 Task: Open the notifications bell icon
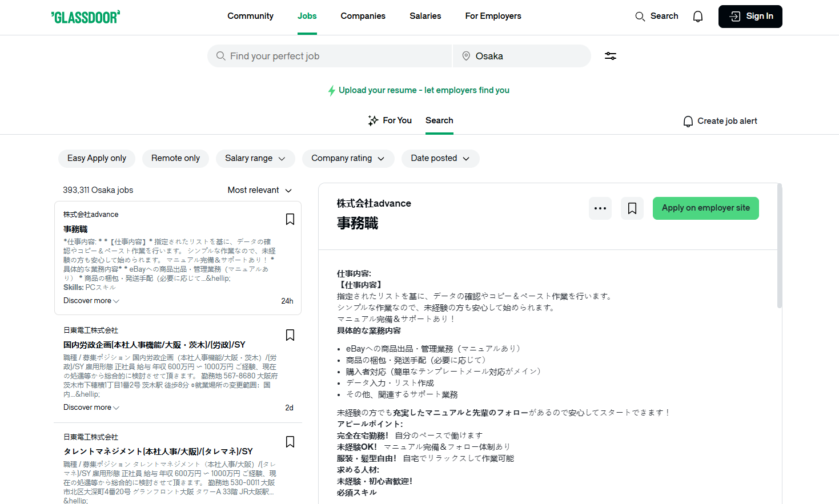(x=698, y=17)
